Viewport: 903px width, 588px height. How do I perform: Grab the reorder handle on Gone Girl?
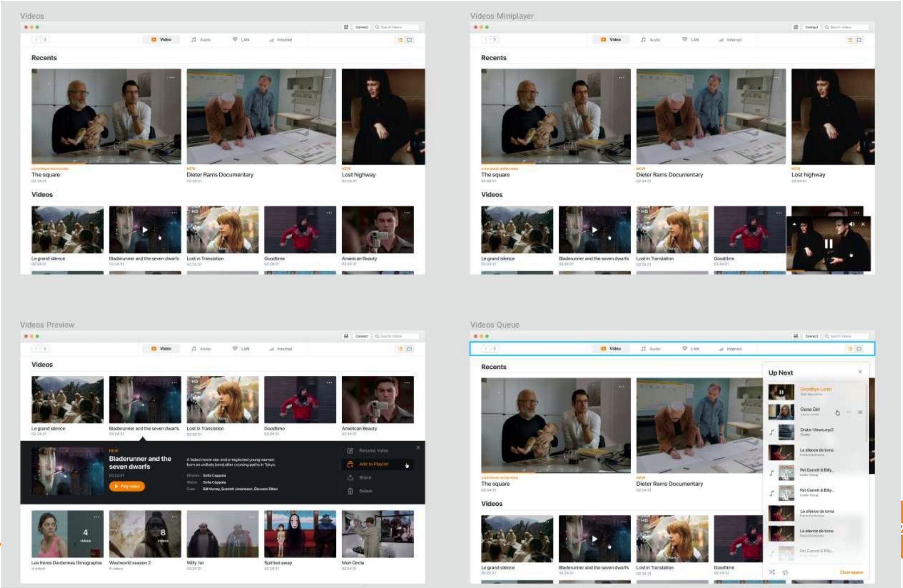point(860,412)
